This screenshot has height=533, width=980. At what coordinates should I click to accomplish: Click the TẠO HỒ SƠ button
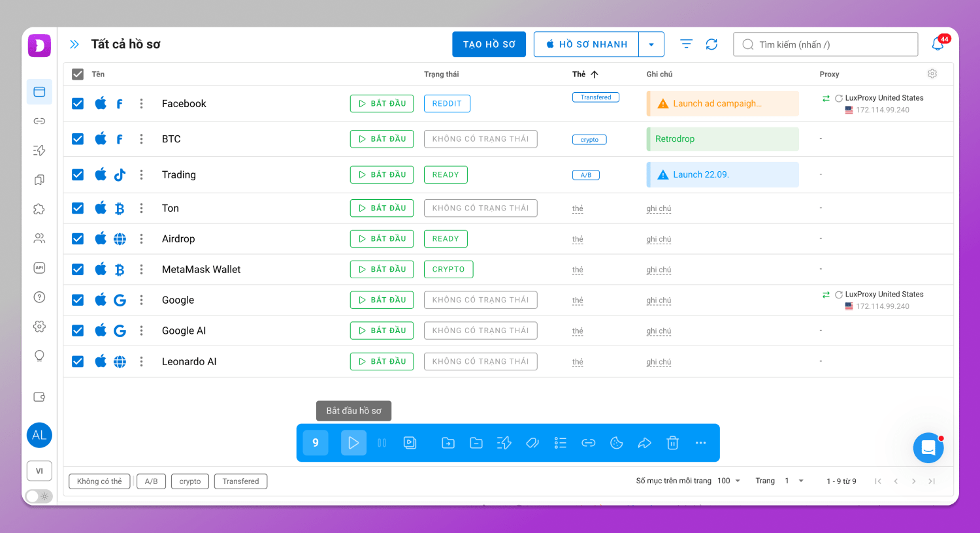point(489,44)
